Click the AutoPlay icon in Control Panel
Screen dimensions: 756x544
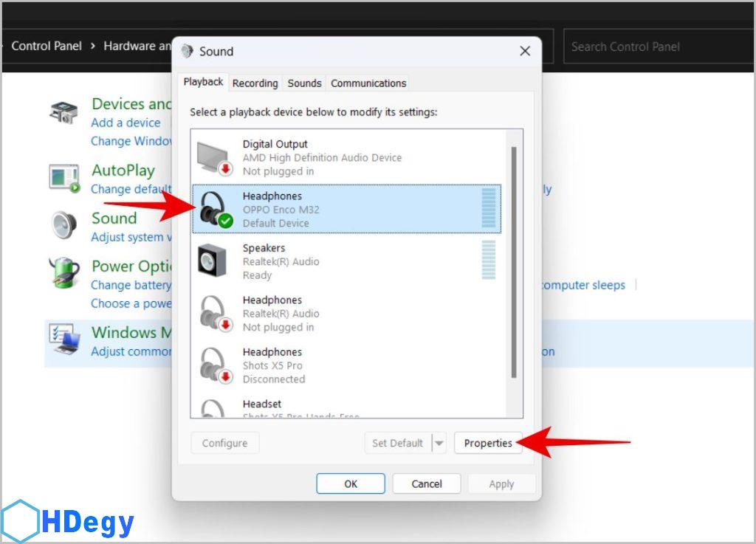[x=64, y=178]
